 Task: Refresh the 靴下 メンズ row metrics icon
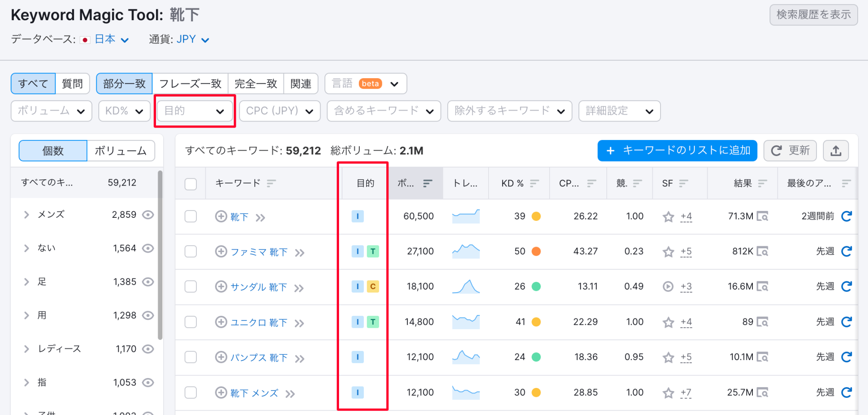point(847,392)
